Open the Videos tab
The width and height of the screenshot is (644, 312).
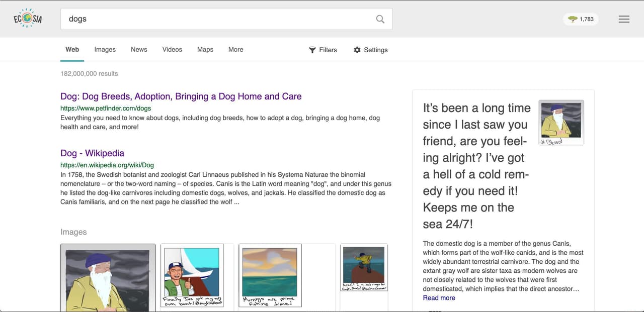click(x=172, y=49)
